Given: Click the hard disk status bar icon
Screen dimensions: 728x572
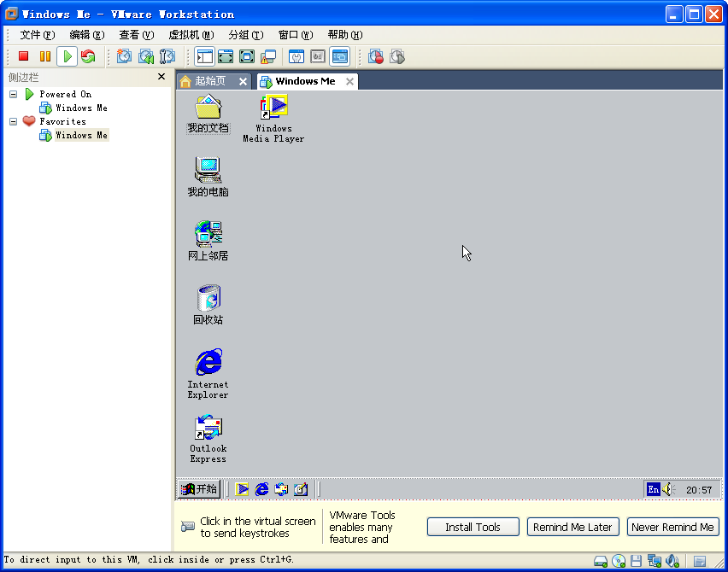Looking at the screenshot, I should [x=601, y=562].
